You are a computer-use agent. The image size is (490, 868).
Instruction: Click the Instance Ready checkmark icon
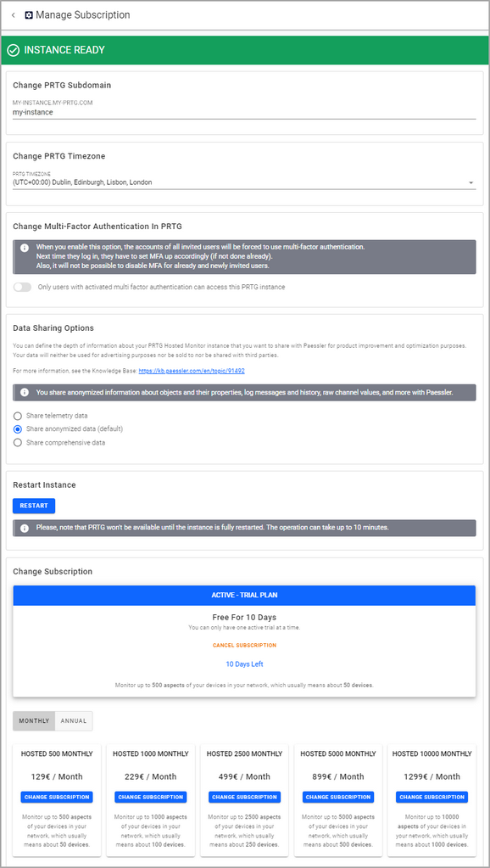14,50
